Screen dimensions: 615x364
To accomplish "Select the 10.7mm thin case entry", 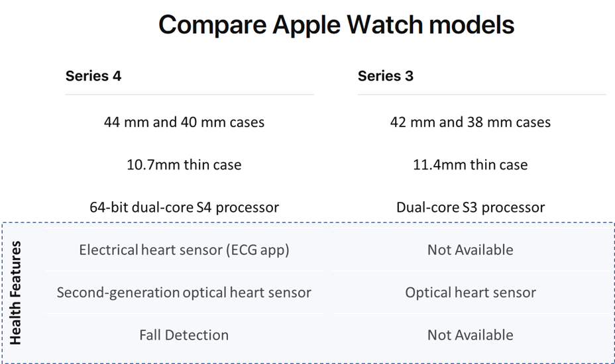I will coord(184,165).
